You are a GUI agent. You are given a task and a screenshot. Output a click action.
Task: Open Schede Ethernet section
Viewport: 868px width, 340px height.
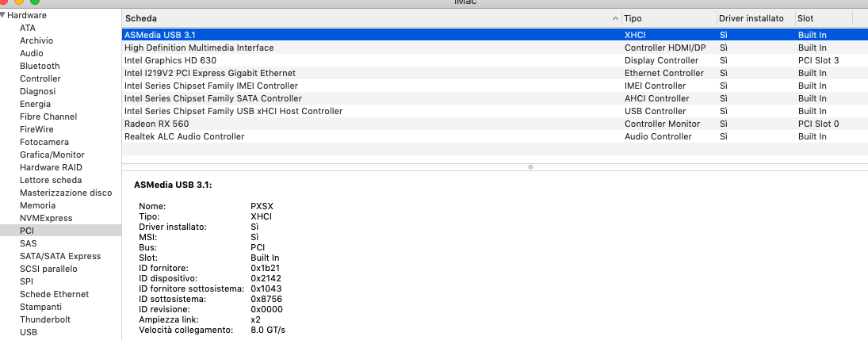coord(54,294)
